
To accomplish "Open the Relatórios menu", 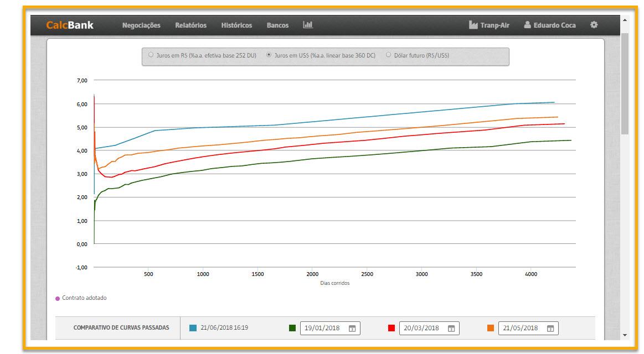I will point(190,25).
